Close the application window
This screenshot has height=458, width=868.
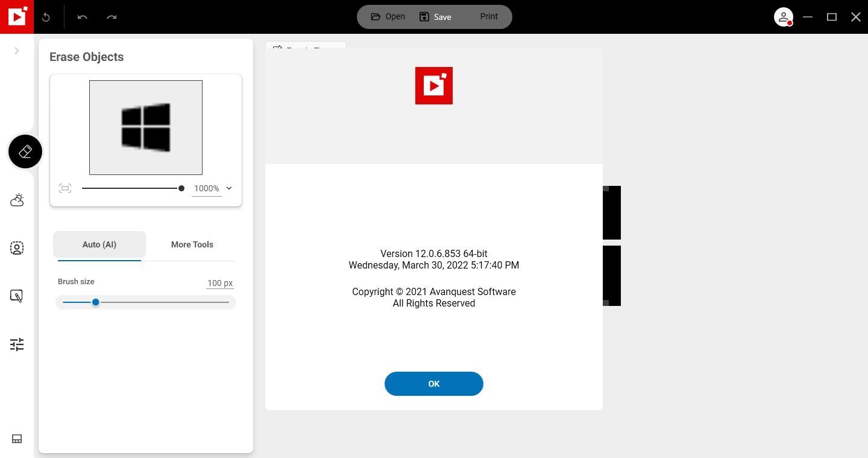click(856, 17)
